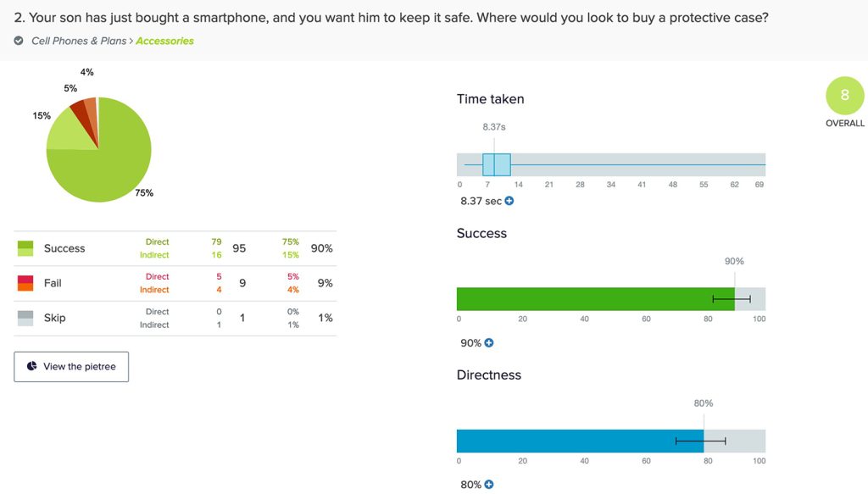Image resolution: width=868 pixels, height=494 pixels.
Task: Click the blue Directness bar
Action: (576, 441)
